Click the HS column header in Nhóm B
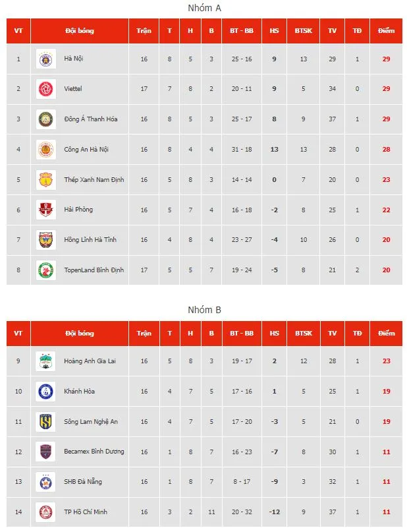Image resolution: width=407 pixels, height=532 pixels. point(274,334)
